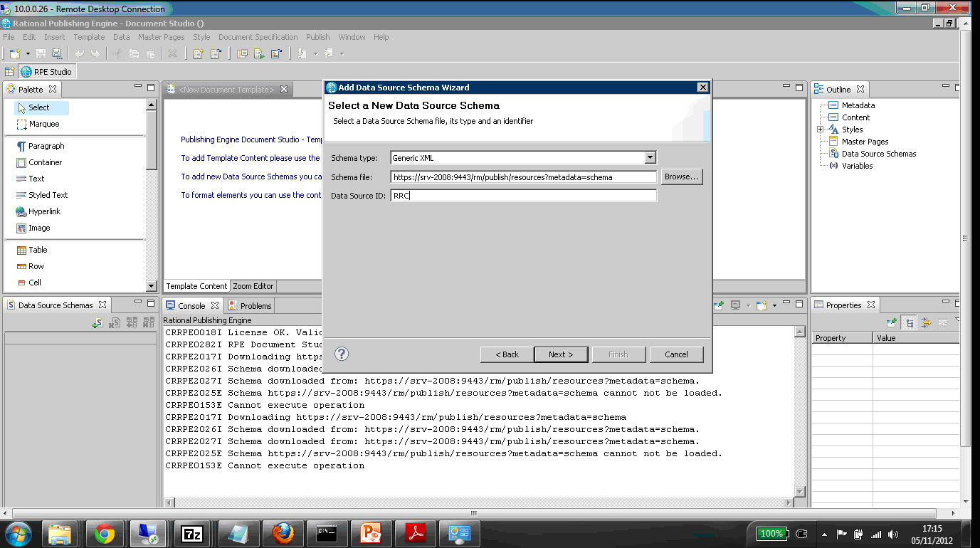Close the New Document Template editor tab

pos(284,89)
